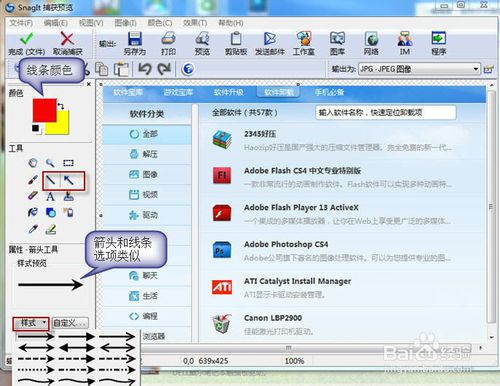The height and width of the screenshot is (386, 500).
Task: Open the 输出为 JPG-JPEG format dropdown
Action: 419,69
